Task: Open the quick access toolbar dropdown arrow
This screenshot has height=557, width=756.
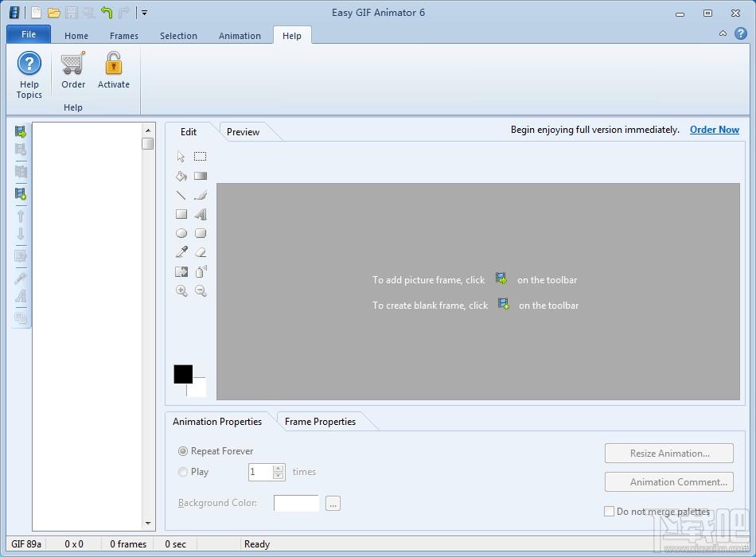Action: (144, 13)
